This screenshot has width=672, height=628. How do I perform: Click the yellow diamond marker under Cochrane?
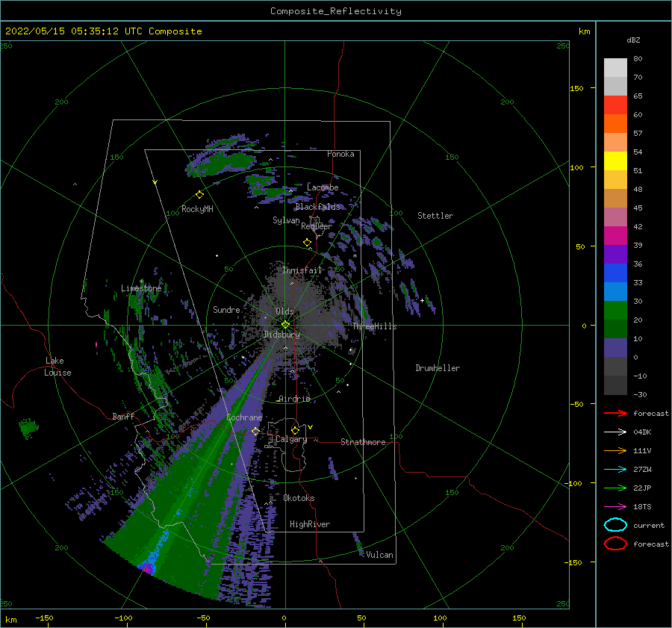255,432
